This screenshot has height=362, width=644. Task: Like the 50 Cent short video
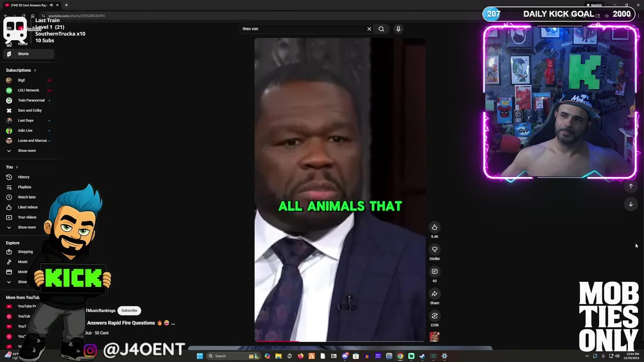point(435,227)
